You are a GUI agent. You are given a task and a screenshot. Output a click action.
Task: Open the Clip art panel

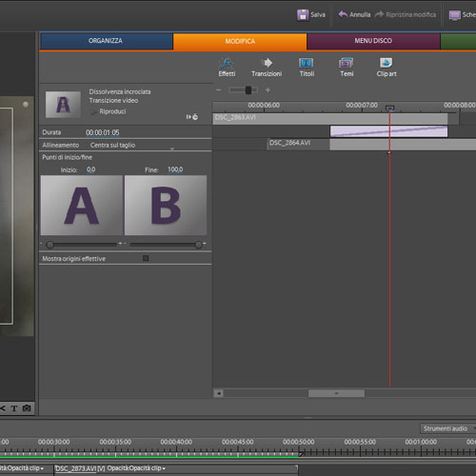coord(387,67)
